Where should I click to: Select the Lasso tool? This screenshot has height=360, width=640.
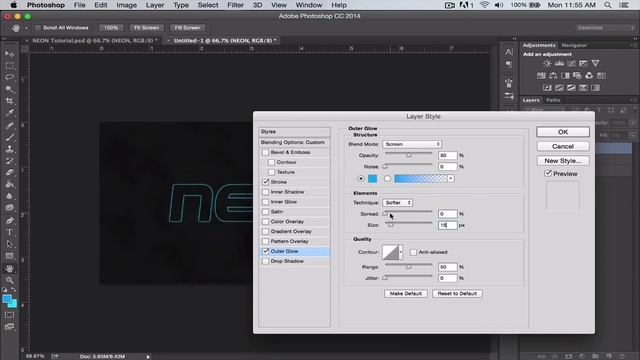[x=9, y=77]
